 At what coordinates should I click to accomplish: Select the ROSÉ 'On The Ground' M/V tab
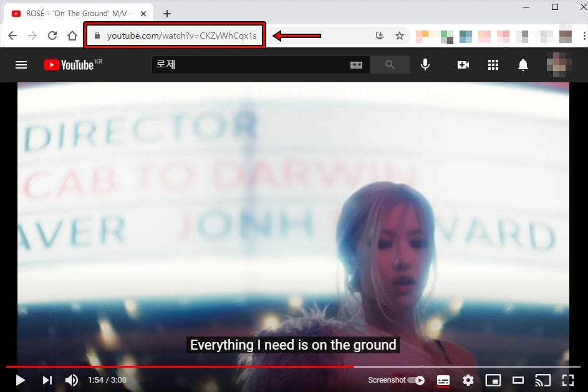pyautogui.click(x=79, y=14)
